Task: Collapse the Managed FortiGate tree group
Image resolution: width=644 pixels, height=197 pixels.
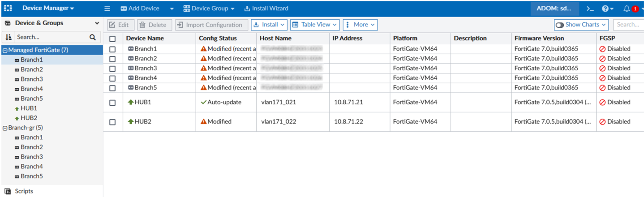Action: click(x=5, y=50)
